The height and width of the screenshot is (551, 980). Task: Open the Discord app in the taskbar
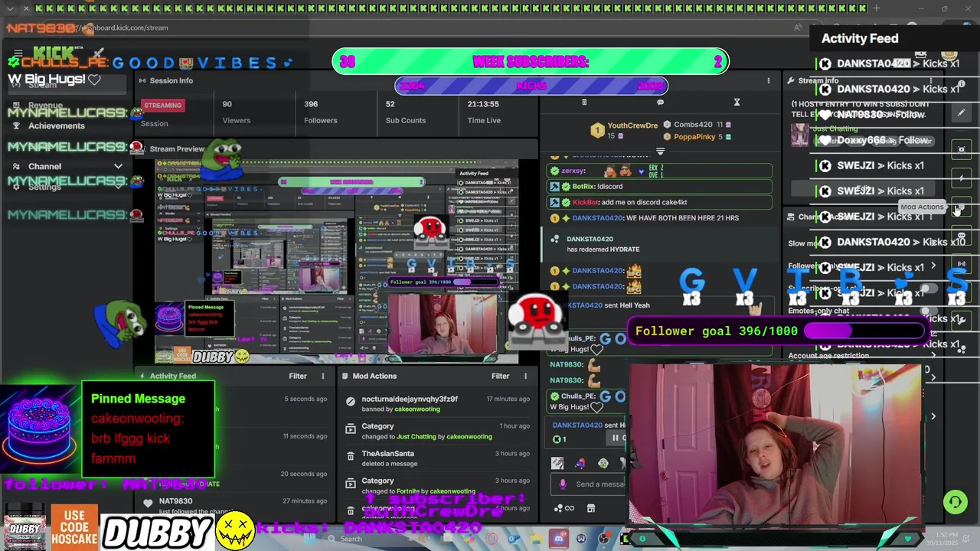pos(559,539)
